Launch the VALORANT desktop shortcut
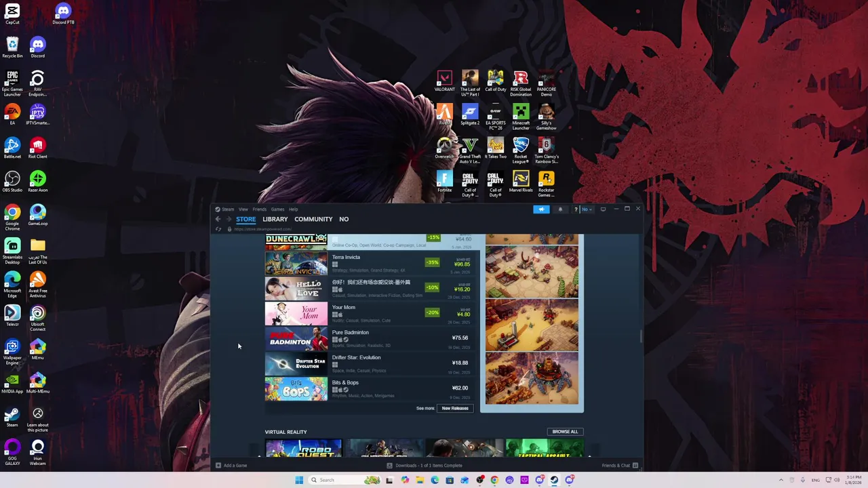The image size is (868, 488). pos(444,81)
